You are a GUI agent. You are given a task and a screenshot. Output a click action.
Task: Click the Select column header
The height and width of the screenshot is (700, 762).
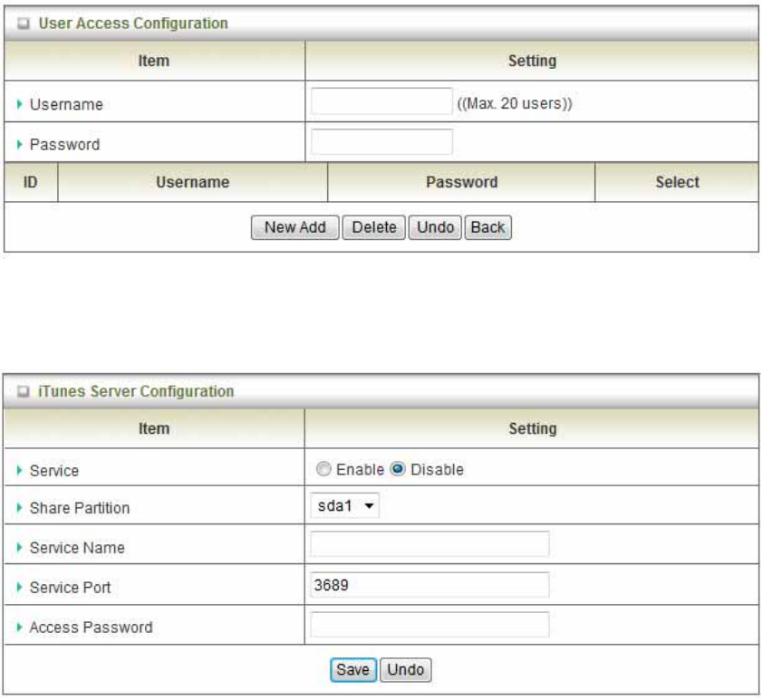tap(677, 182)
